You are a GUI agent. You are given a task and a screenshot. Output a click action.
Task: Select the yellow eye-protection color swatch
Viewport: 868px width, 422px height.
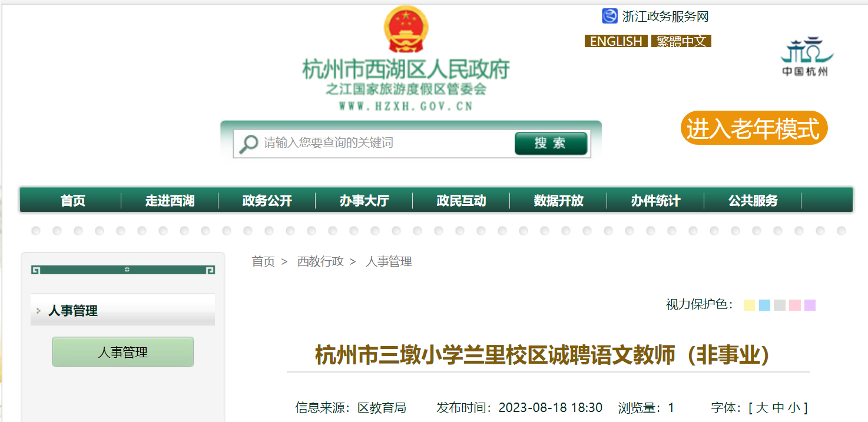coord(749,305)
